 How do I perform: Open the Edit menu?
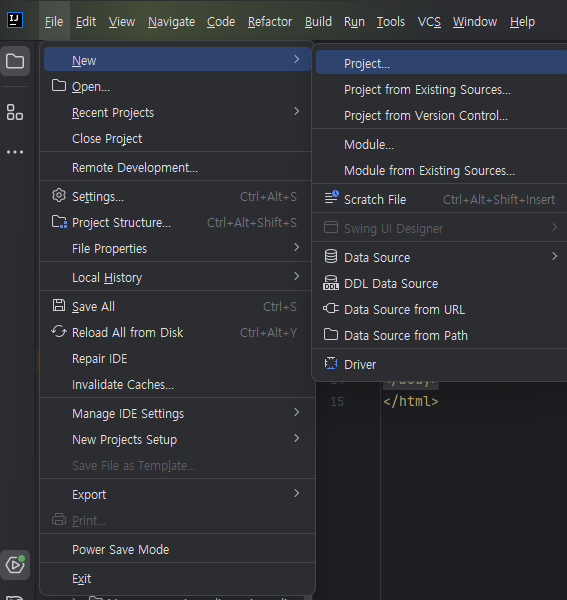[x=86, y=22]
